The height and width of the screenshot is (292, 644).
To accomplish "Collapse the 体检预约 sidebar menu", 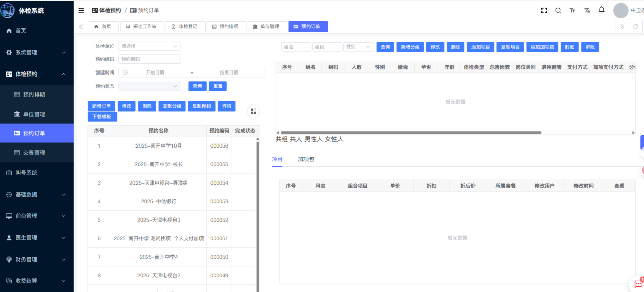I will coord(37,74).
